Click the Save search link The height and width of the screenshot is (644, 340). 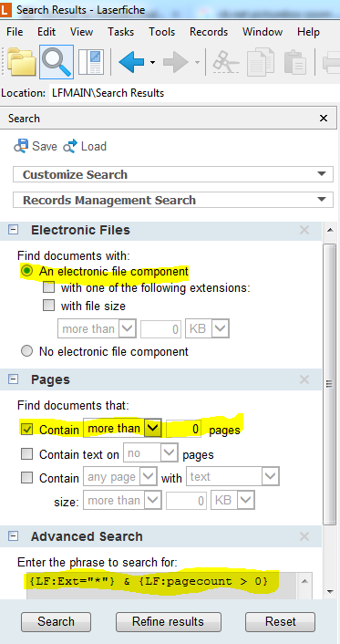click(45, 146)
